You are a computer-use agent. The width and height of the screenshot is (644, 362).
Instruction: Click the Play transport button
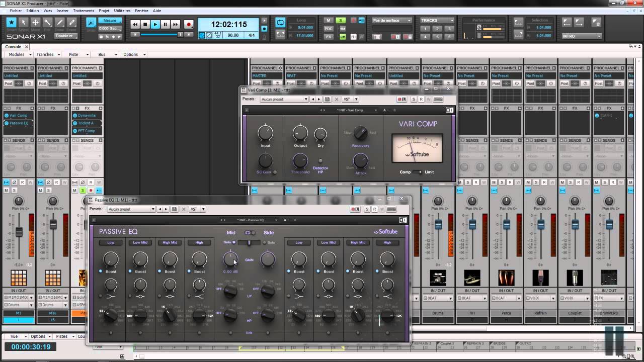(x=155, y=24)
